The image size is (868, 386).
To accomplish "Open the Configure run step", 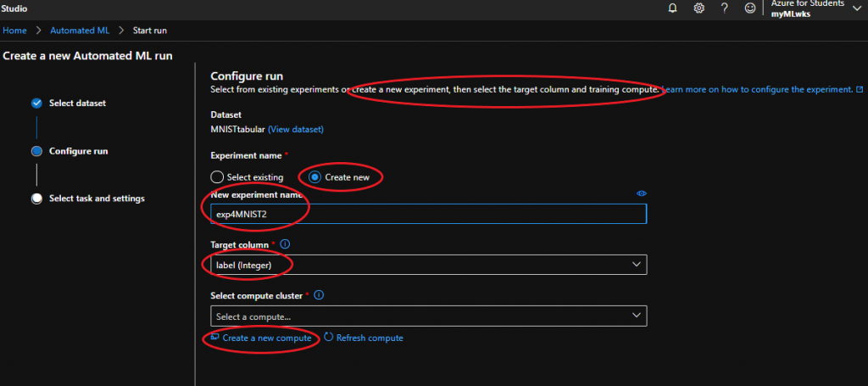I will click(79, 151).
